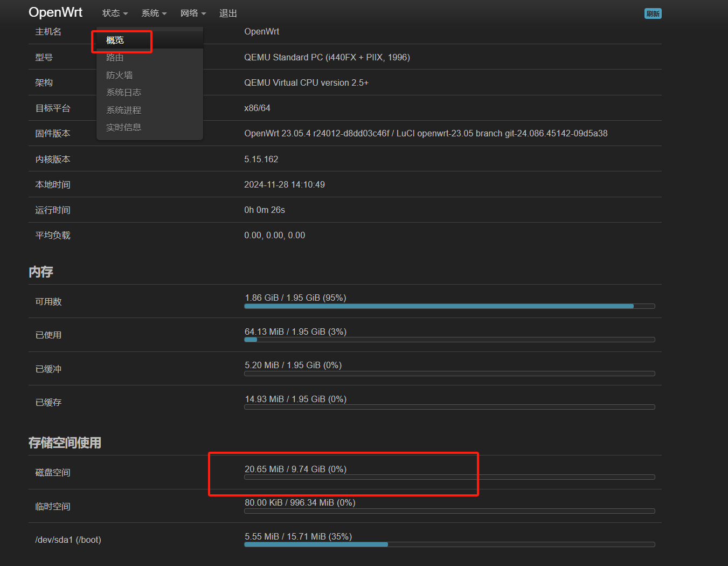728x566 pixels.
Task: Click the 可用数 memory label
Action: click(48, 301)
